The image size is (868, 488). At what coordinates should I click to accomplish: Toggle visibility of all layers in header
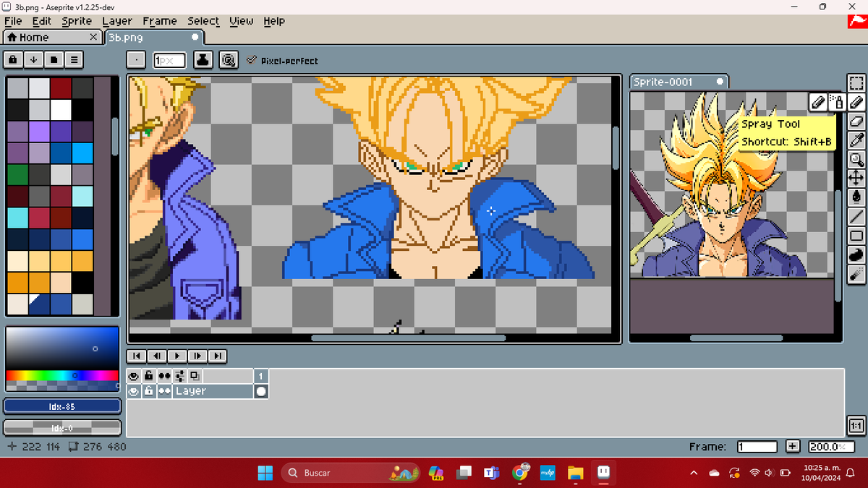click(x=134, y=376)
